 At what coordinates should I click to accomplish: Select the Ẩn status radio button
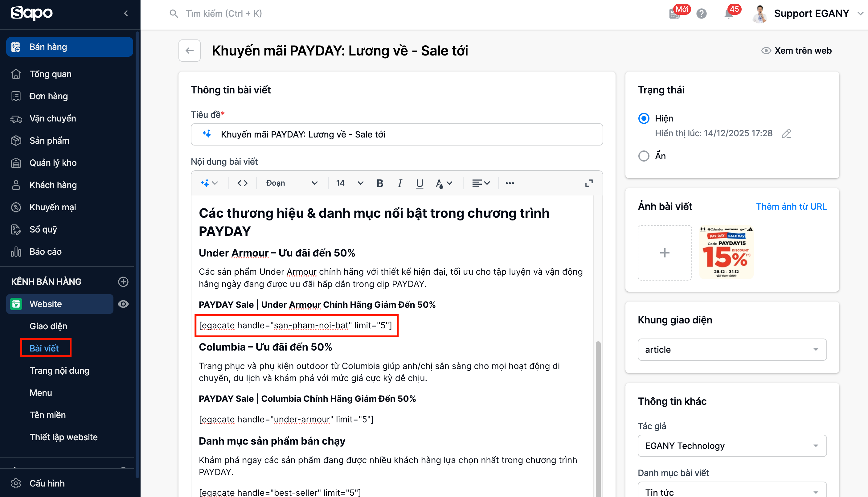click(x=644, y=156)
